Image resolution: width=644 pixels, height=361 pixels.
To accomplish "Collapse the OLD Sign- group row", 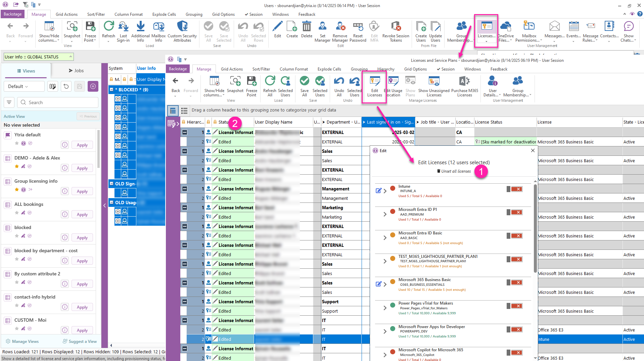I will coord(112,184).
